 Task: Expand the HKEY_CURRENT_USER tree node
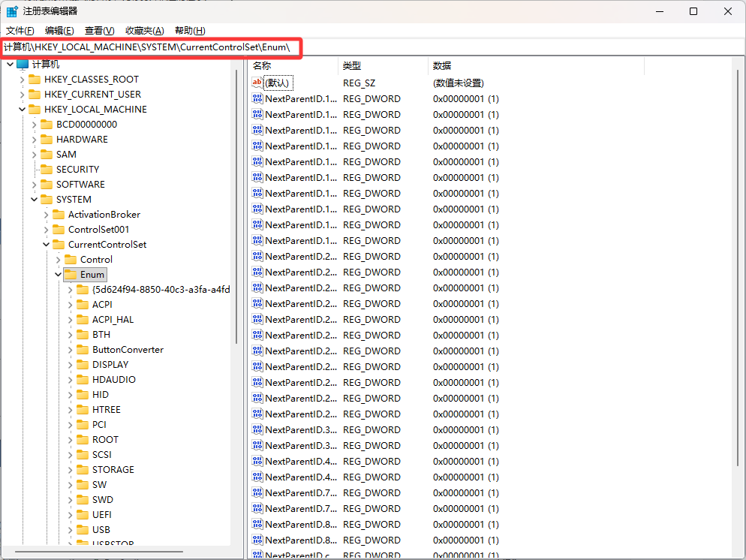22,95
